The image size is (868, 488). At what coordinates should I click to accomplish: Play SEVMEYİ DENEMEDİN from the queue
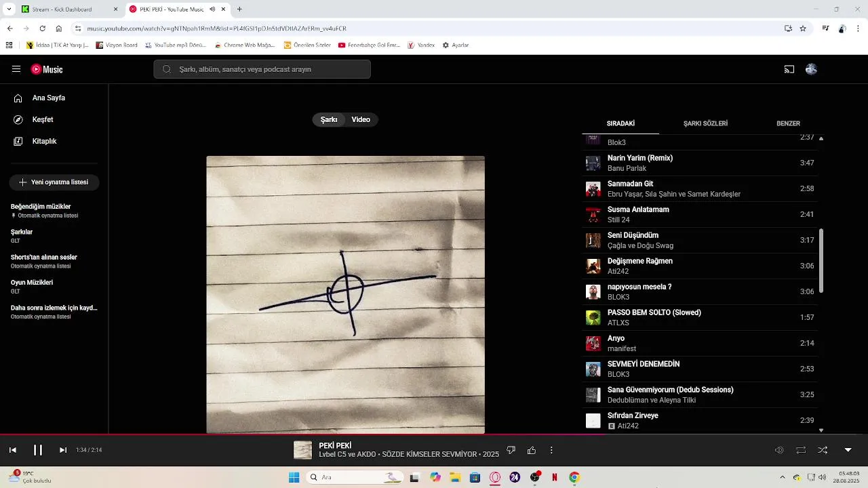[701, 369]
